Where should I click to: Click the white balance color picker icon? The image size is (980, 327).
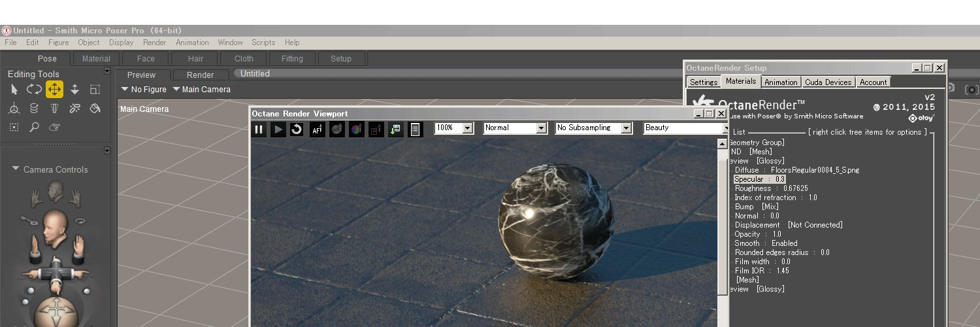pyautogui.click(x=356, y=129)
